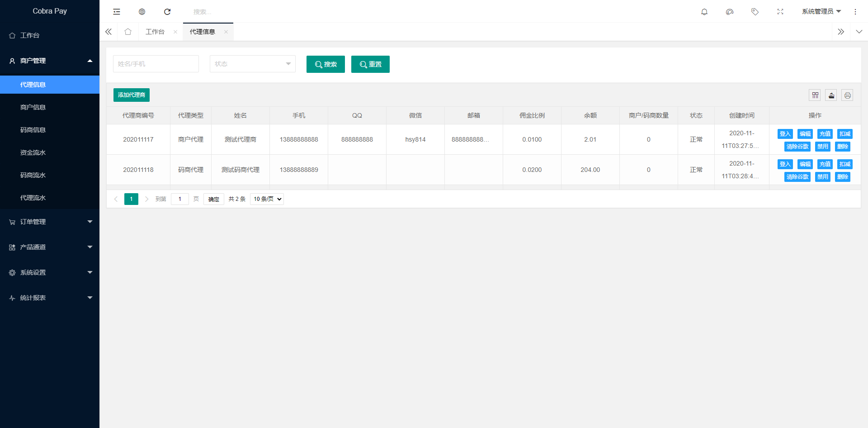This screenshot has width=868, height=428.
Task: Open the website globe icon in header
Action: click(x=142, y=12)
